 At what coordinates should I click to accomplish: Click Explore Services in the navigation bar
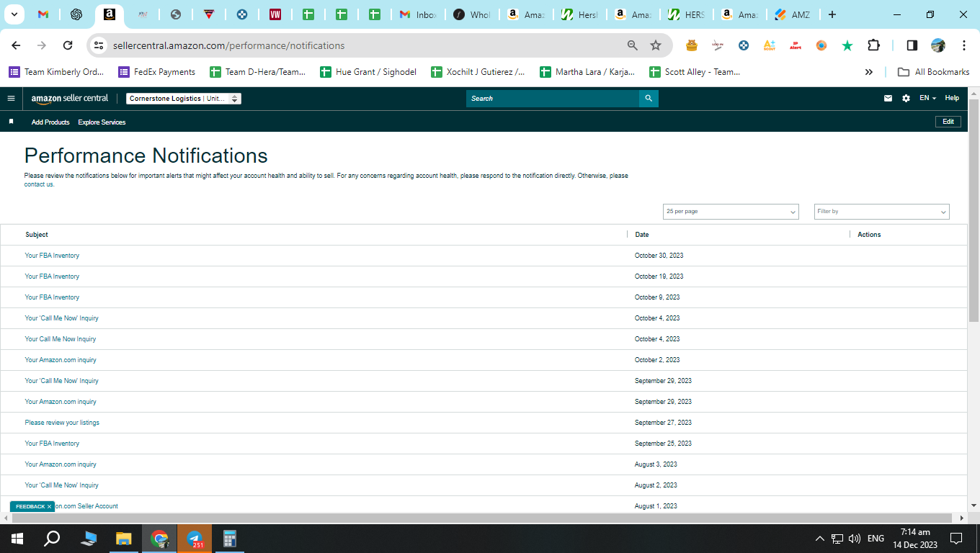point(102,122)
